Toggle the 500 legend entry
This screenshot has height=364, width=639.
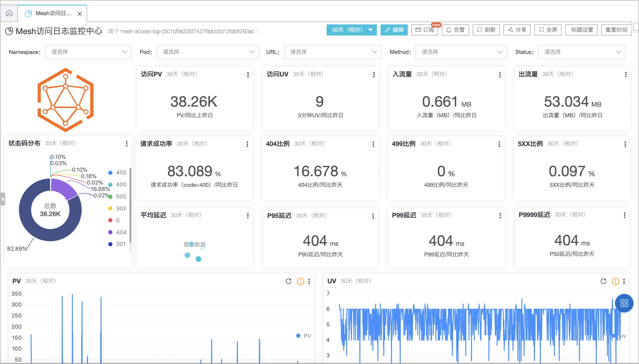click(117, 197)
